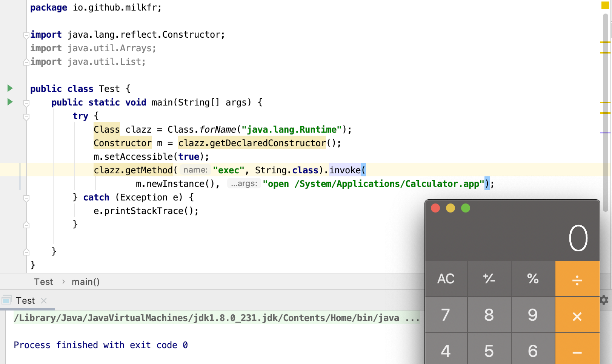Click fold end marker after catch block

[26, 225]
